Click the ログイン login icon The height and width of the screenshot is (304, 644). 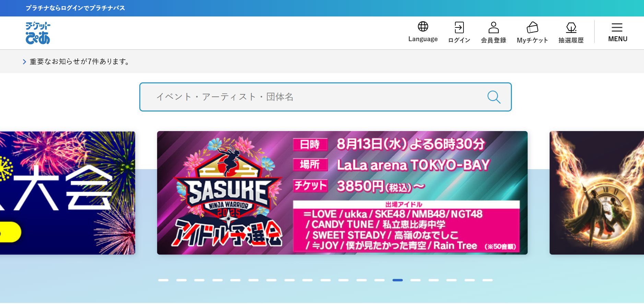459,27
